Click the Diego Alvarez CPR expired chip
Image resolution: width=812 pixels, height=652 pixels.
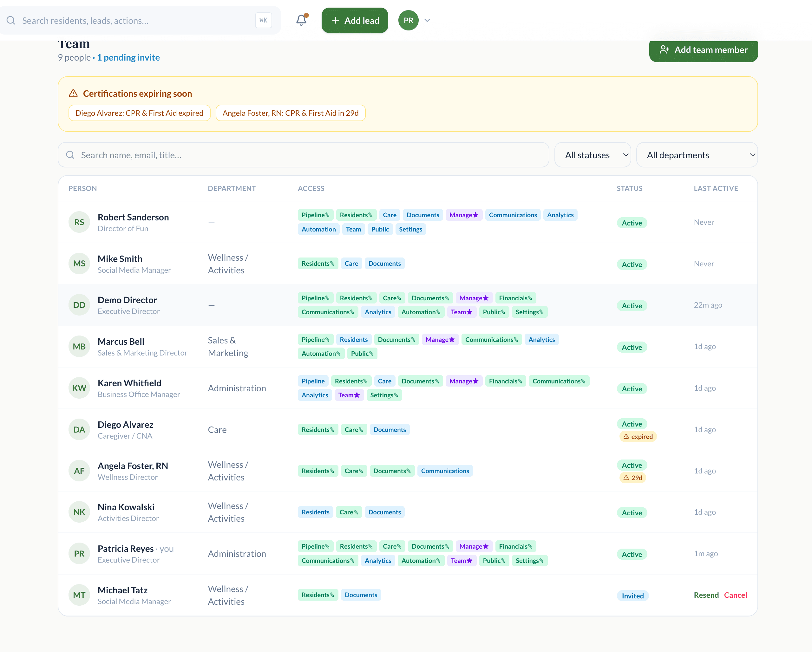coord(139,113)
